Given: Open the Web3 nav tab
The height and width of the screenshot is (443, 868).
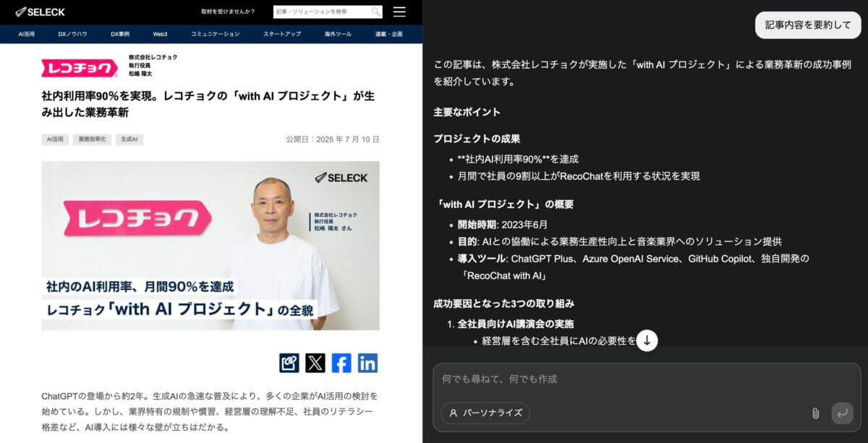Looking at the screenshot, I should tap(160, 34).
